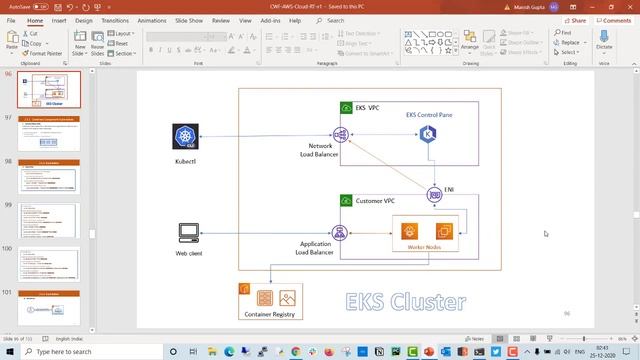This screenshot has width=640, height=360.
Task: Adjust the zoom slider
Action: point(584,339)
